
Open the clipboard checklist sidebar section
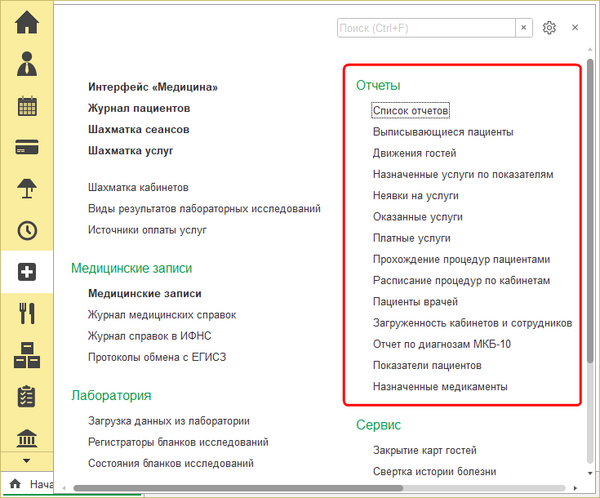pyautogui.click(x=27, y=397)
